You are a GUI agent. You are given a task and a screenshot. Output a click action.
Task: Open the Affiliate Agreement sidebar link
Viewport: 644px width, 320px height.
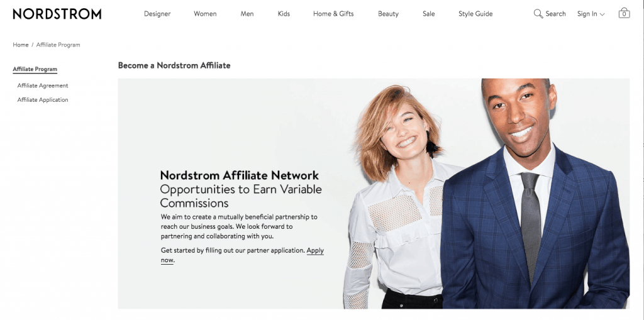pyautogui.click(x=43, y=86)
